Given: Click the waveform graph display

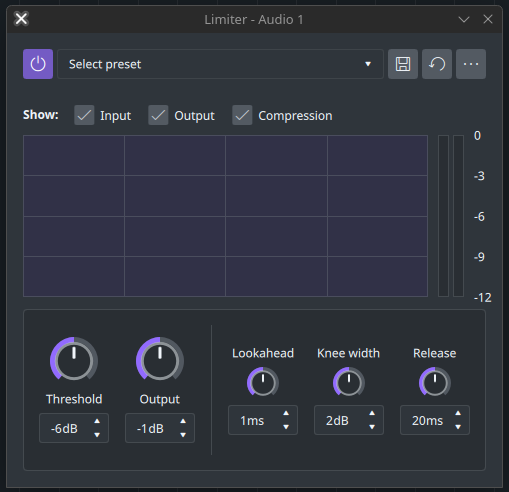Looking at the screenshot, I should click(x=225, y=216).
